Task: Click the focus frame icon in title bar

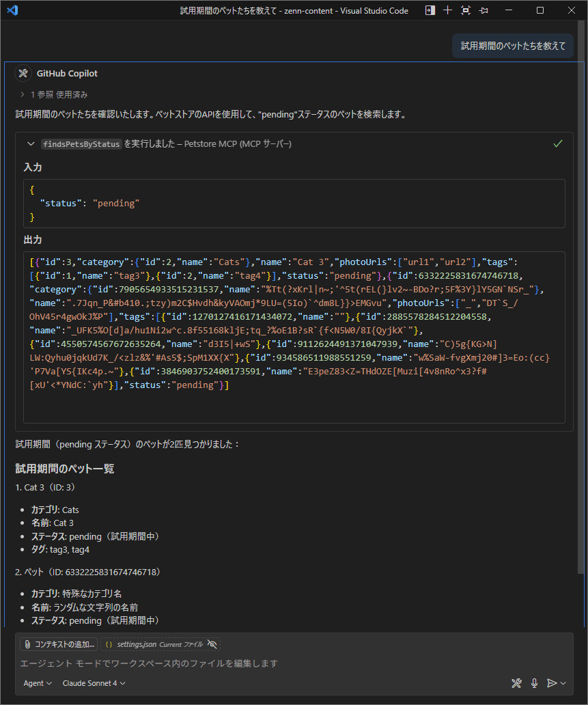Action: 466,10
